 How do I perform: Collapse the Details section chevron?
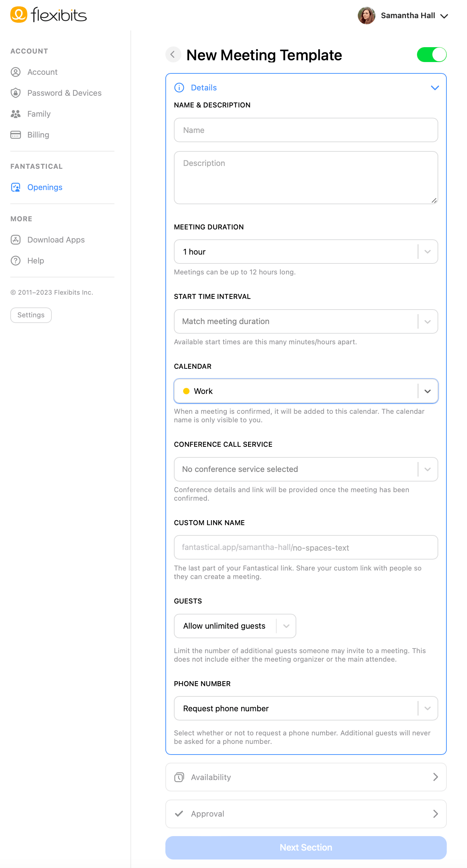pyautogui.click(x=435, y=88)
